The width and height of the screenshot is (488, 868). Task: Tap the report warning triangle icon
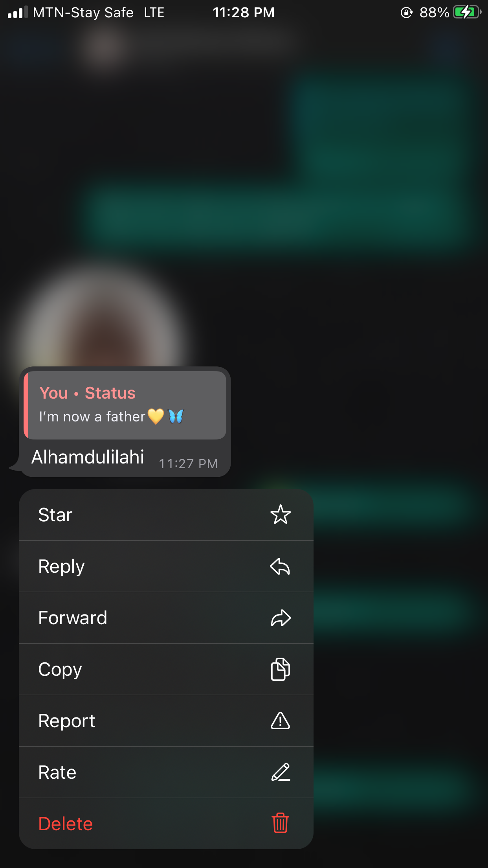281,721
